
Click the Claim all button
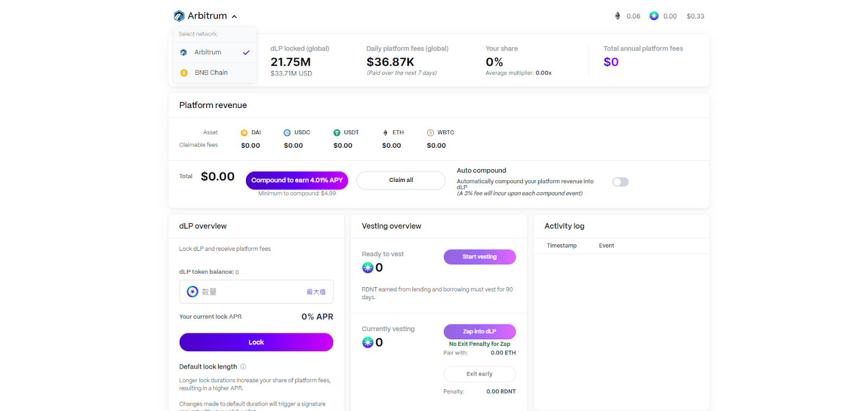401,180
